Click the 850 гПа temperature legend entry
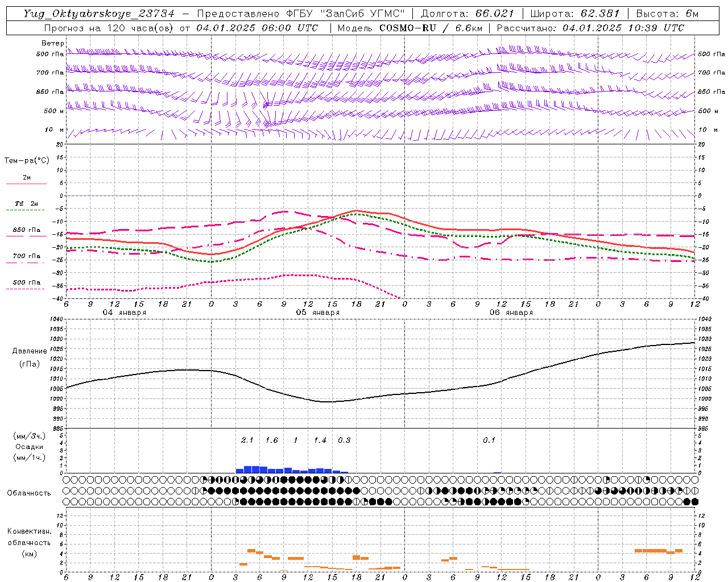728x582 pixels. [26, 230]
